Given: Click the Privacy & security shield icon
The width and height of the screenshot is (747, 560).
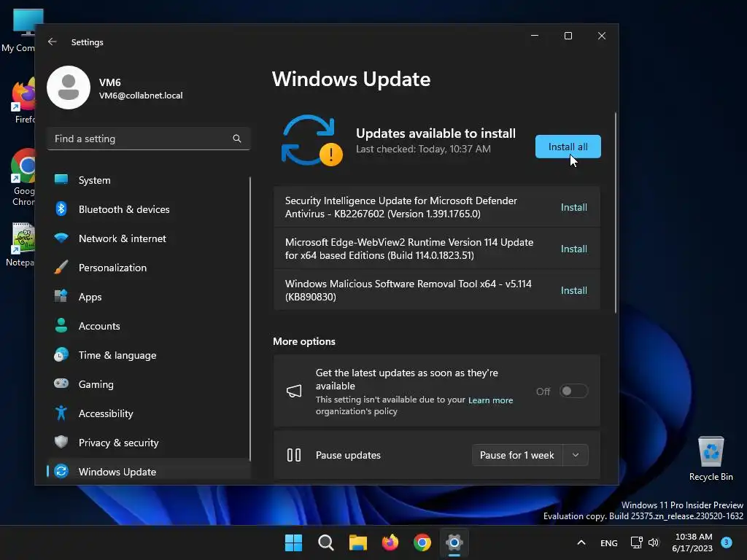Looking at the screenshot, I should (x=61, y=442).
